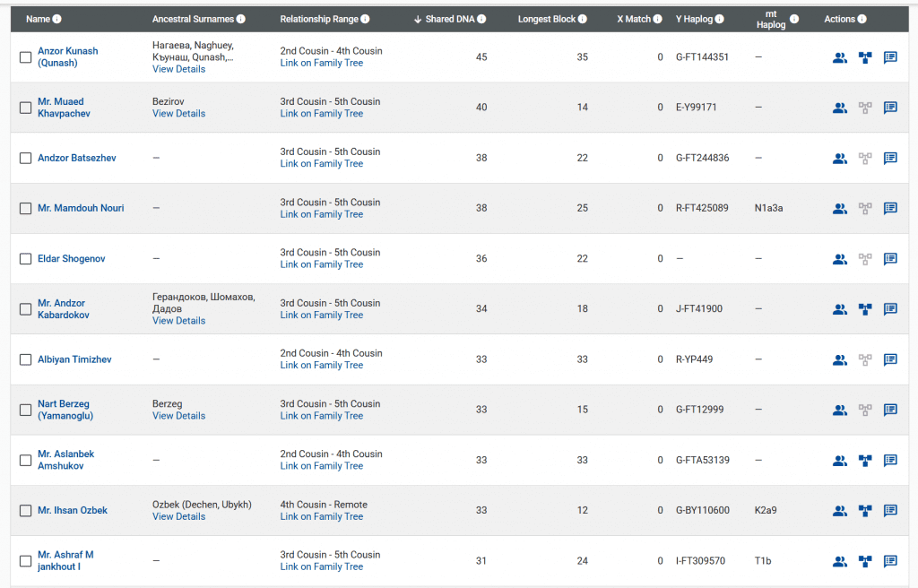
Task: Tick checkbox for Andzor Batsezhev
Action: point(25,159)
